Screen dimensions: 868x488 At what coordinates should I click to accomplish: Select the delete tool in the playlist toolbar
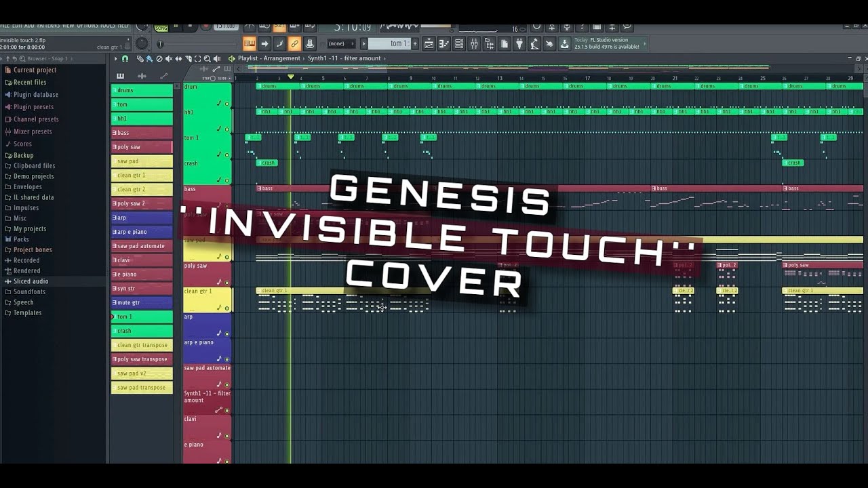pos(159,59)
